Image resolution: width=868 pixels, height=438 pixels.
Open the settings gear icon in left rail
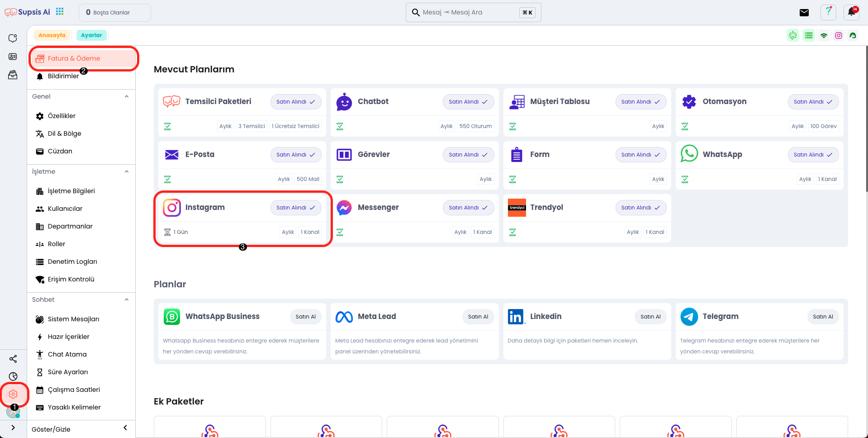point(13,394)
